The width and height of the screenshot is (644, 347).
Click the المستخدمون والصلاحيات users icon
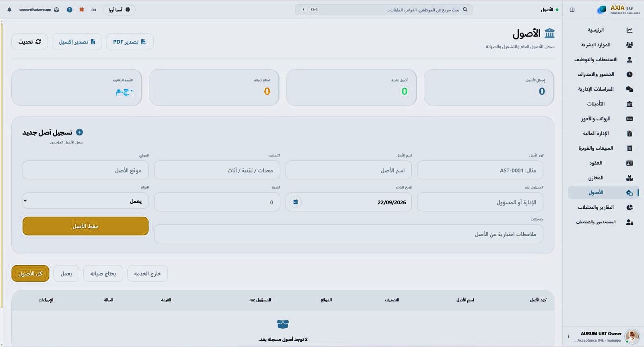tap(630, 222)
